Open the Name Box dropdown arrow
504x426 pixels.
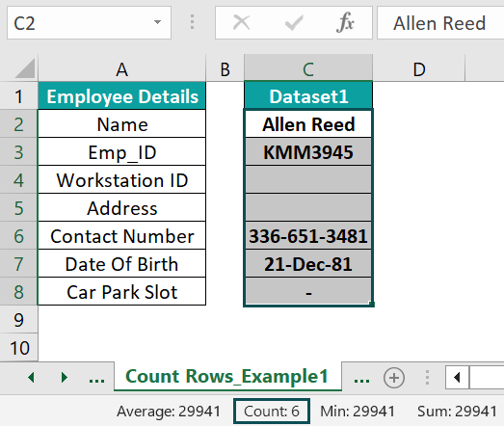pyautogui.click(x=157, y=22)
